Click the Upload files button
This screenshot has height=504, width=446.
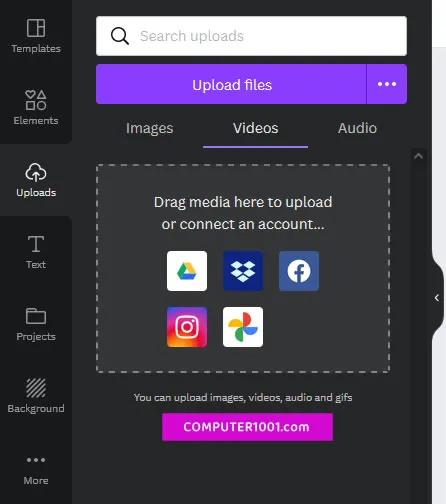pos(231,84)
